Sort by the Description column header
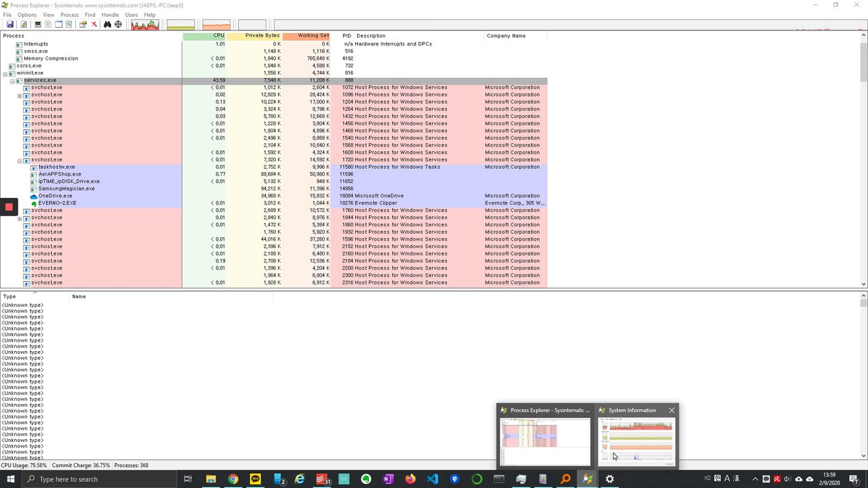Viewport: 868px width, 488px height. tap(419, 36)
